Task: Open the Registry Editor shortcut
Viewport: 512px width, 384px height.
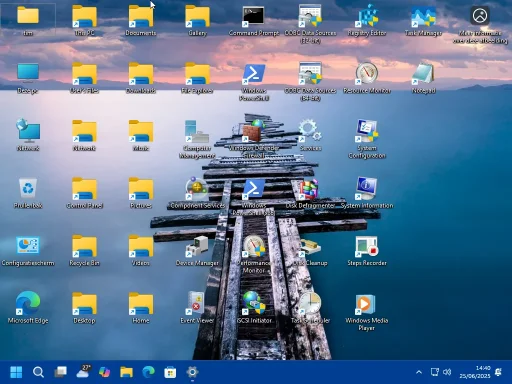Action: [x=367, y=19]
